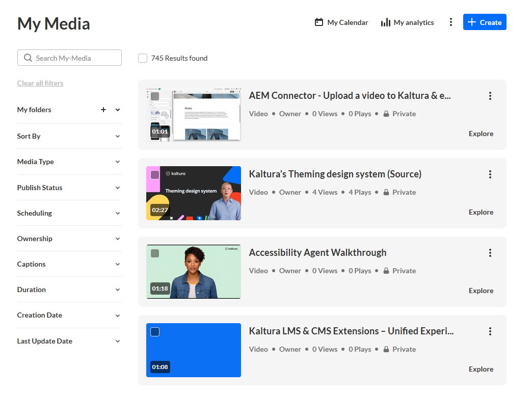Check the AEM Connector video checkbox
The image size is (532, 393).
155,96
